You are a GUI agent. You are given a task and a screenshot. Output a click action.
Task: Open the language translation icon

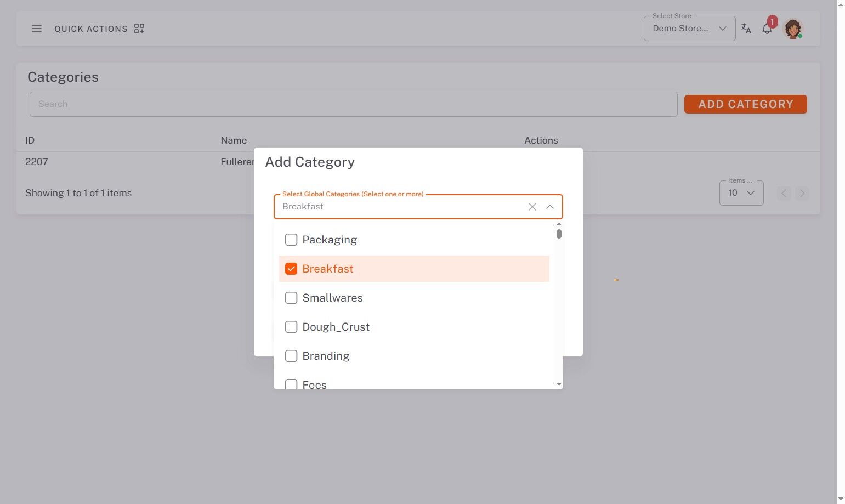(x=746, y=29)
